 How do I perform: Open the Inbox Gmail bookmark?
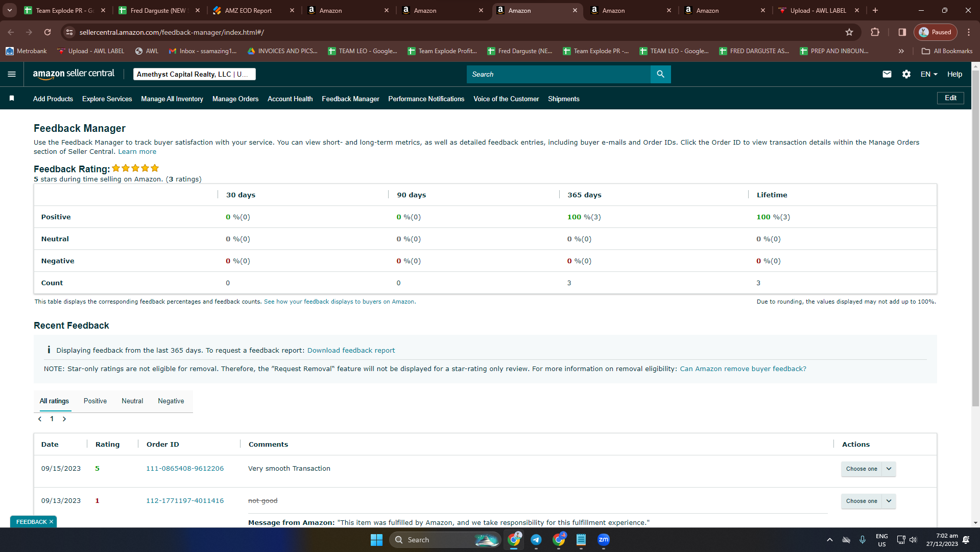(x=203, y=51)
